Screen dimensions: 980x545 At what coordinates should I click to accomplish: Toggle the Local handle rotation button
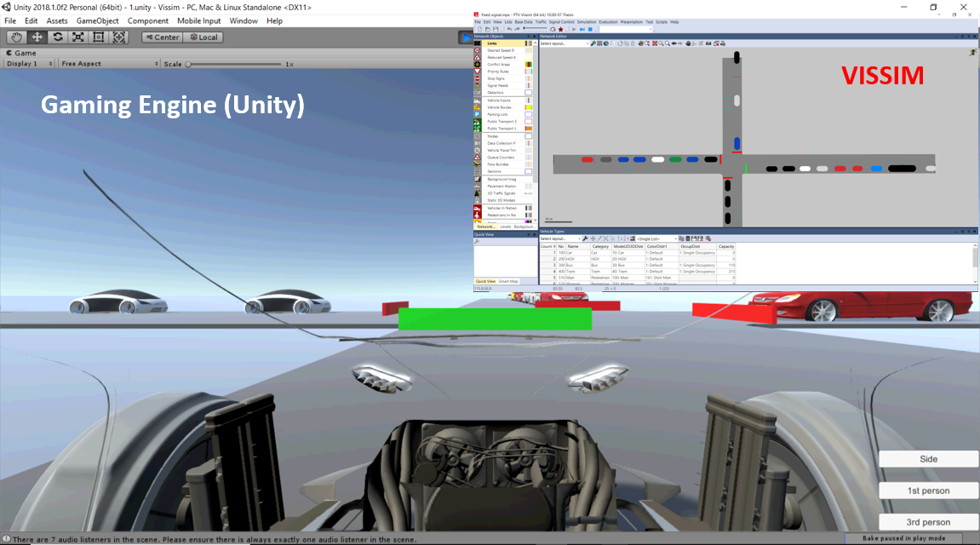point(203,37)
